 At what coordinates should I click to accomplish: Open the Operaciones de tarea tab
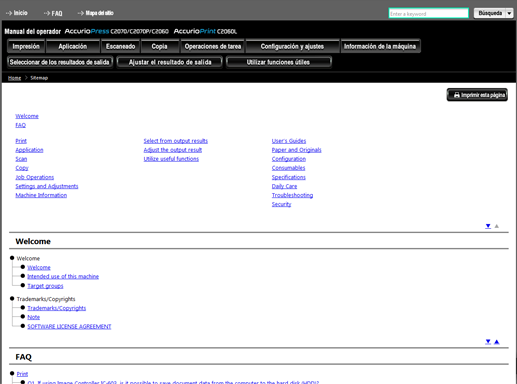point(213,46)
